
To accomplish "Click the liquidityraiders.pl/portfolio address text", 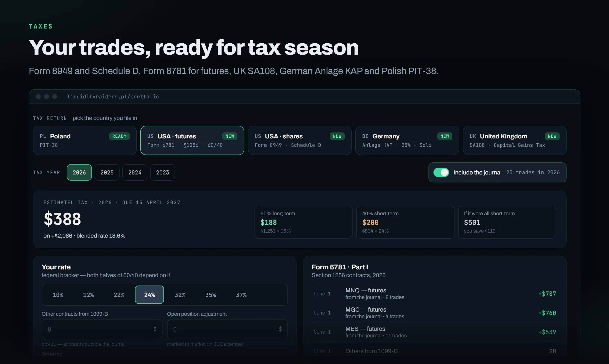I will [113, 97].
